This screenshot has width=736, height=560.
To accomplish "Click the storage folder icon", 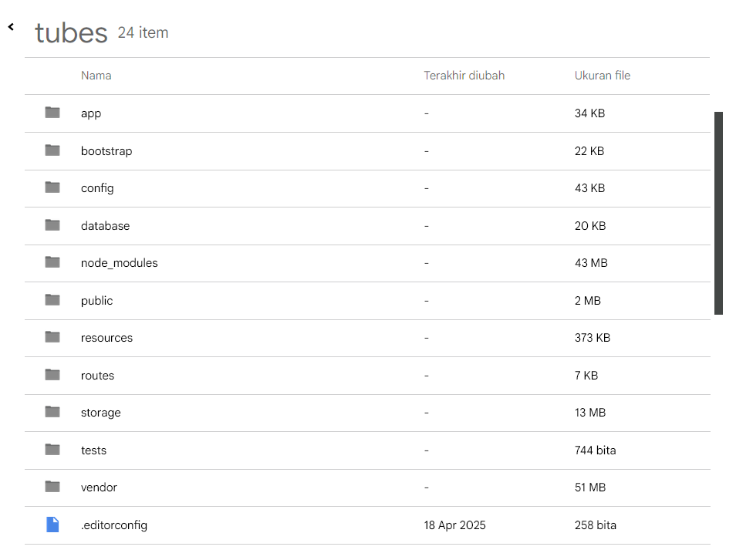I will (x=52, y=412).
